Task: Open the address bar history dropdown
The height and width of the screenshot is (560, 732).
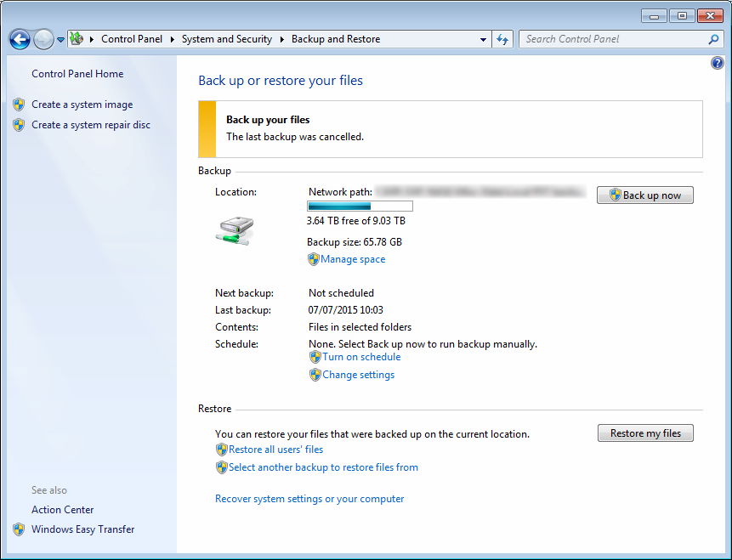Action: click(483, 40)
